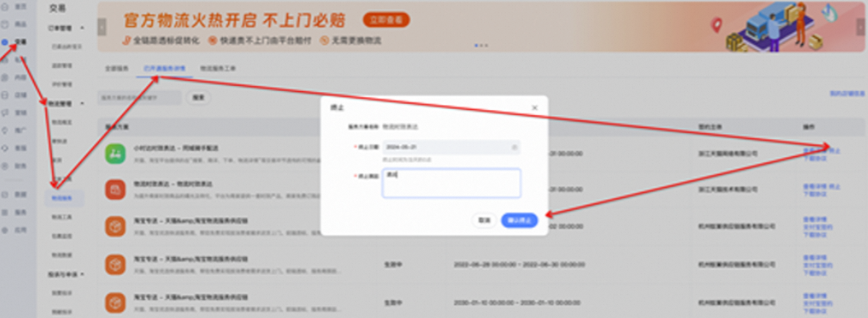This screenshot has width=868, height=318.
Task: Open the calendar icon in the date field
Action: click(x=514, y=147)
